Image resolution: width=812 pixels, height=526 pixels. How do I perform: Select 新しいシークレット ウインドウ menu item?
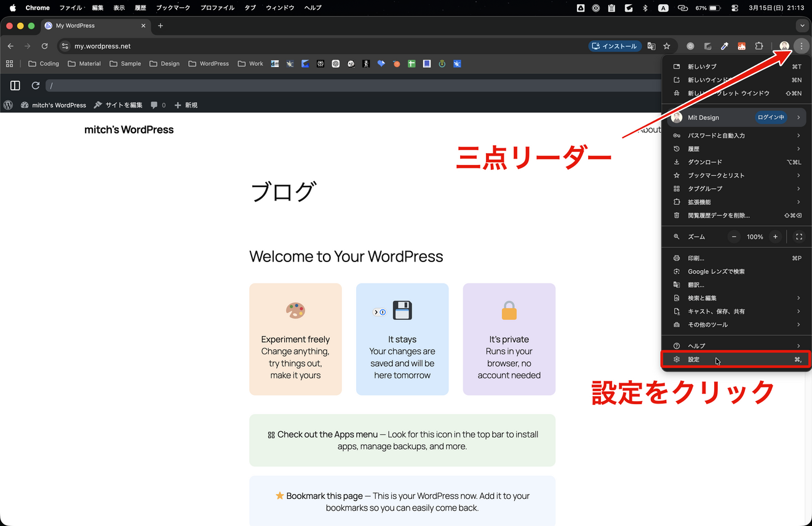click(736, 94)
